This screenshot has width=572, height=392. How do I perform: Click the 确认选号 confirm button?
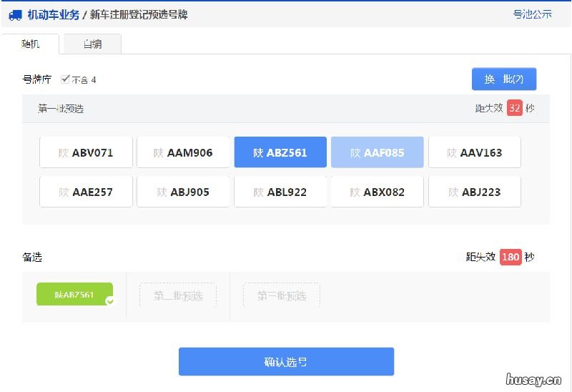point(286,361)
